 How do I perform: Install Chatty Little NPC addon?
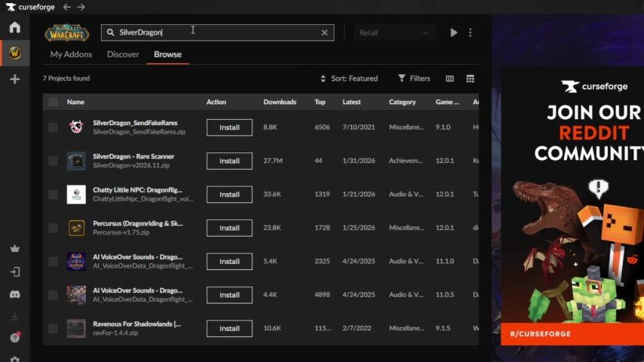point(230,195)
